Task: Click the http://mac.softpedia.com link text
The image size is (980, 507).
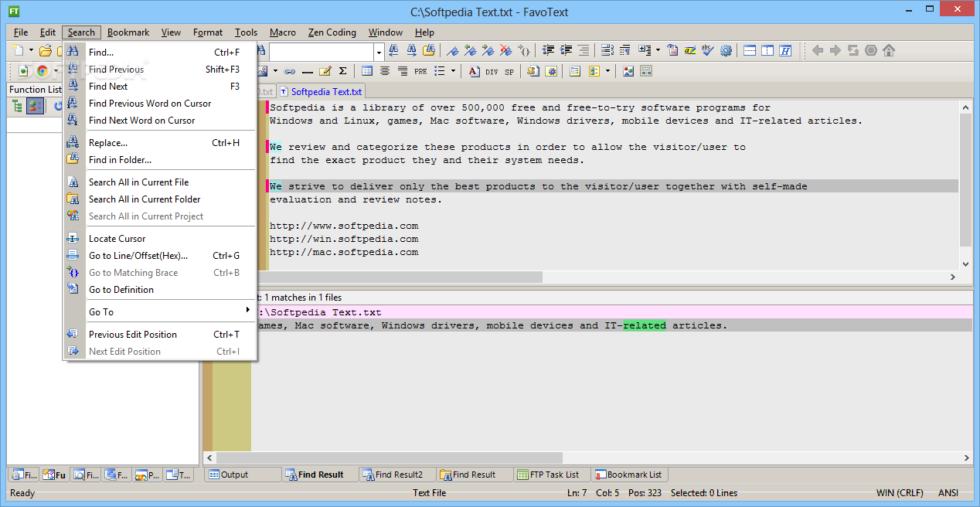Action: point(344,252)
